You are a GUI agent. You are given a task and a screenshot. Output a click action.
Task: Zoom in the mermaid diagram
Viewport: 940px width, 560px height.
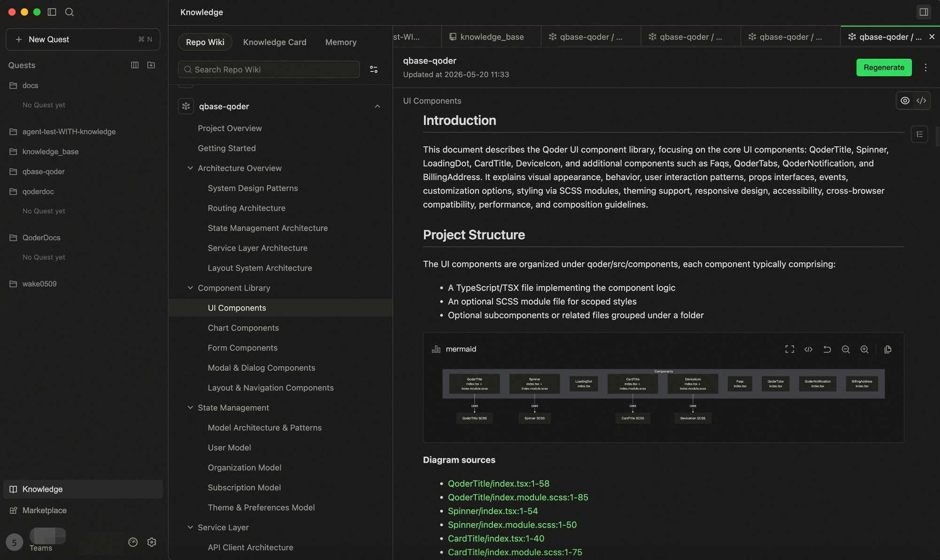point(864,349)
